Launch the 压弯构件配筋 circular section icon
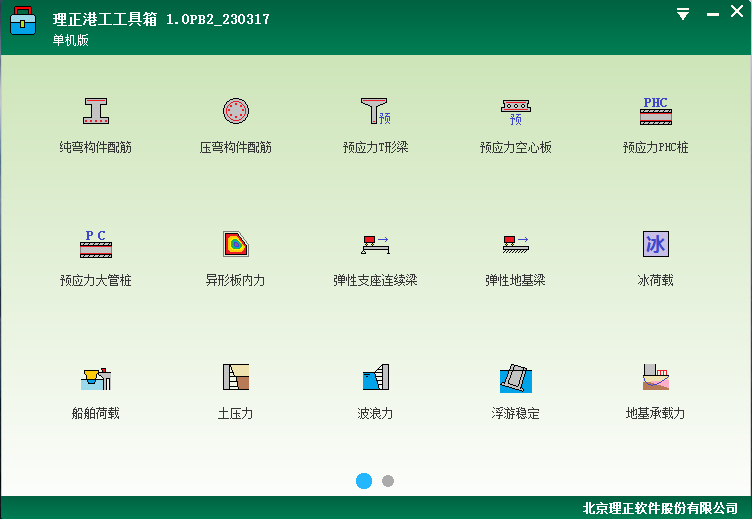Image resolution: width=752 pixels, height=519 pixels. pos(236,111)
